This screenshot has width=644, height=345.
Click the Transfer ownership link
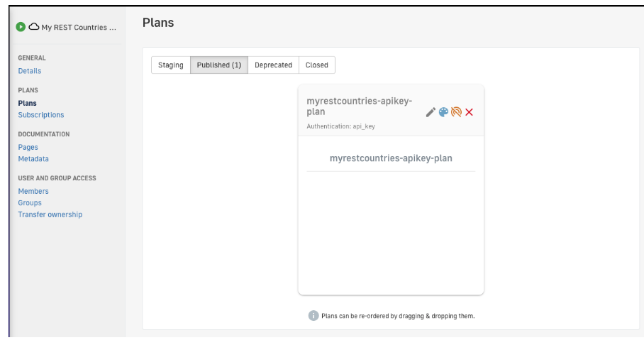coord(50,214)
